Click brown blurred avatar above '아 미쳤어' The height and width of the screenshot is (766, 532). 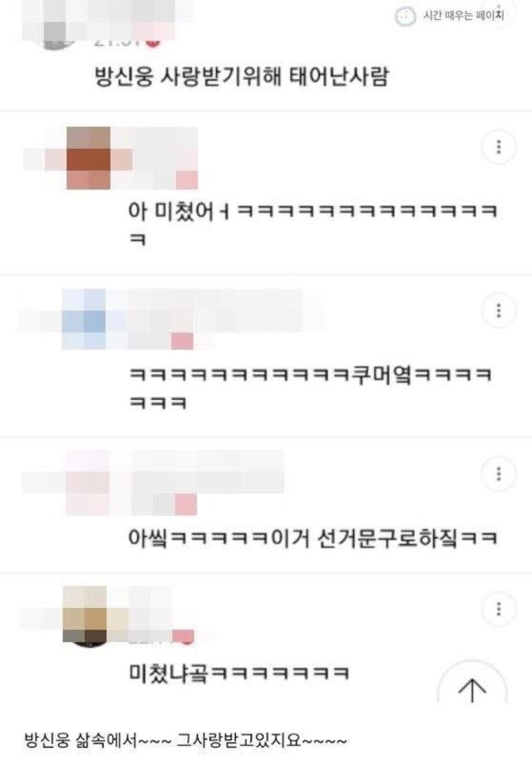tap(88, 158)
